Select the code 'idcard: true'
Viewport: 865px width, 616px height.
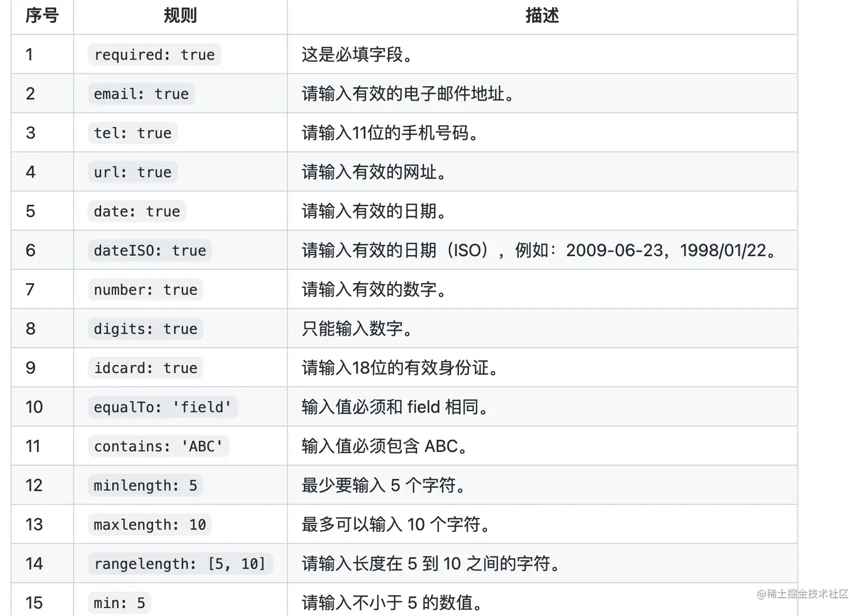(145, 368)
